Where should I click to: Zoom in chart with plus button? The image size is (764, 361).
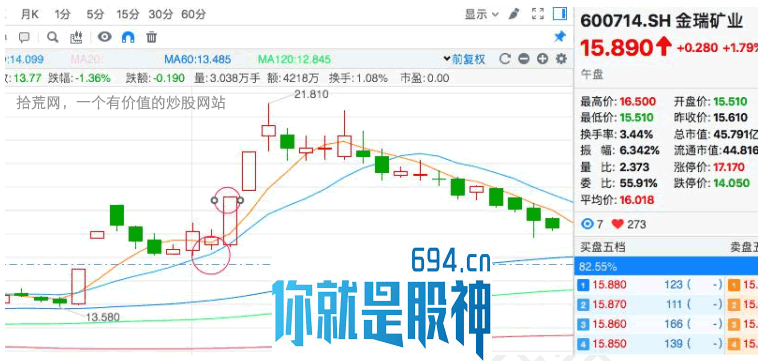click(x=542, y=59)
